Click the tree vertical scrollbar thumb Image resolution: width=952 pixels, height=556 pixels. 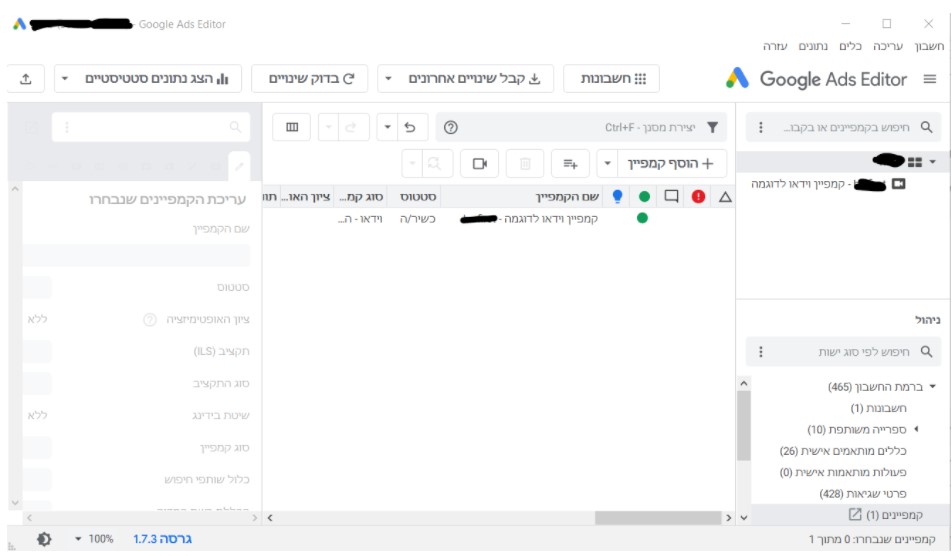(744, 425)
